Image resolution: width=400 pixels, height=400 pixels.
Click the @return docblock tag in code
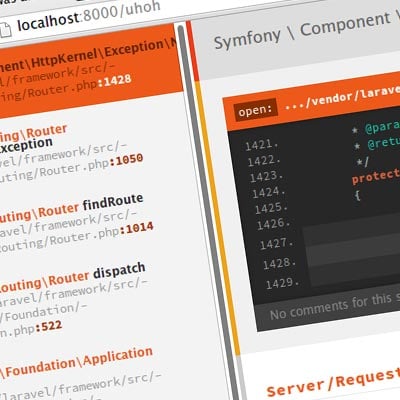click(x=384, y=143)
